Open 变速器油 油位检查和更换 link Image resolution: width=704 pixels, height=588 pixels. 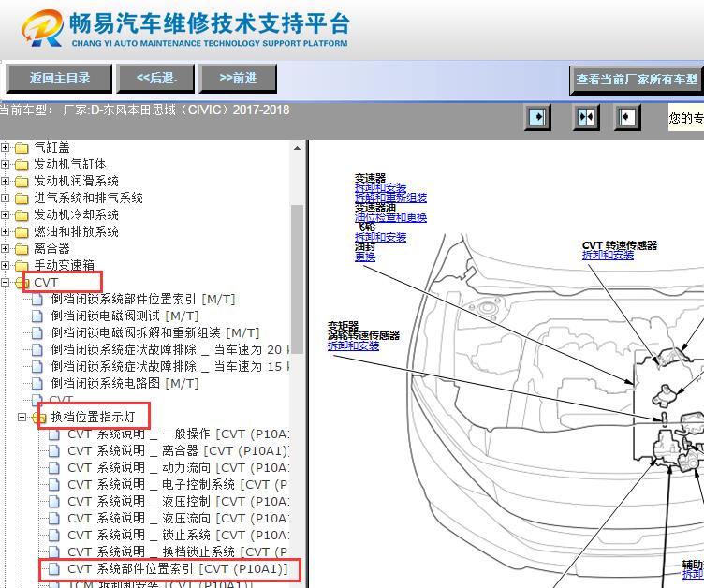(390, 217)
